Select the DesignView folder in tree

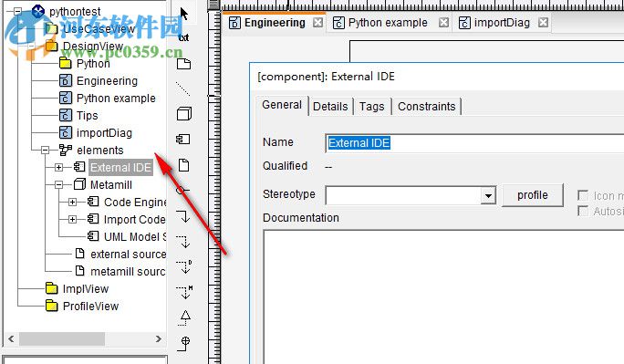93,47
